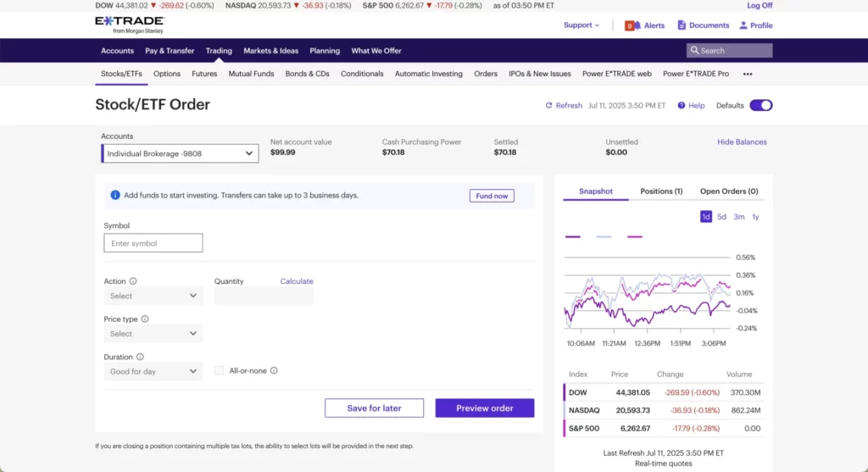Go to the Futures tab
868x472 pixels.
204,74
